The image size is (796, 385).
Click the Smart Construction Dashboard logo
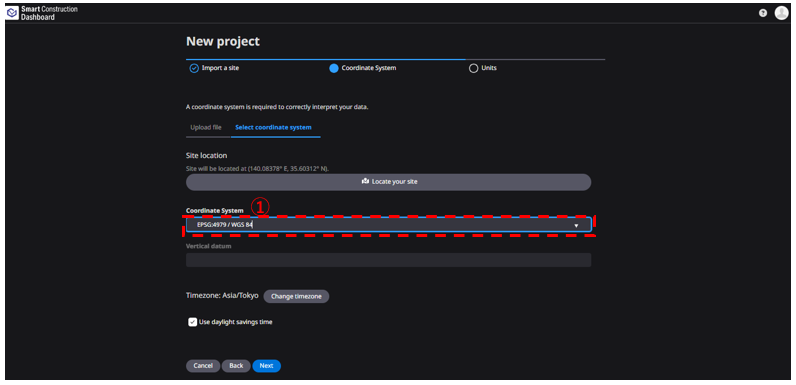pos(42,13)
